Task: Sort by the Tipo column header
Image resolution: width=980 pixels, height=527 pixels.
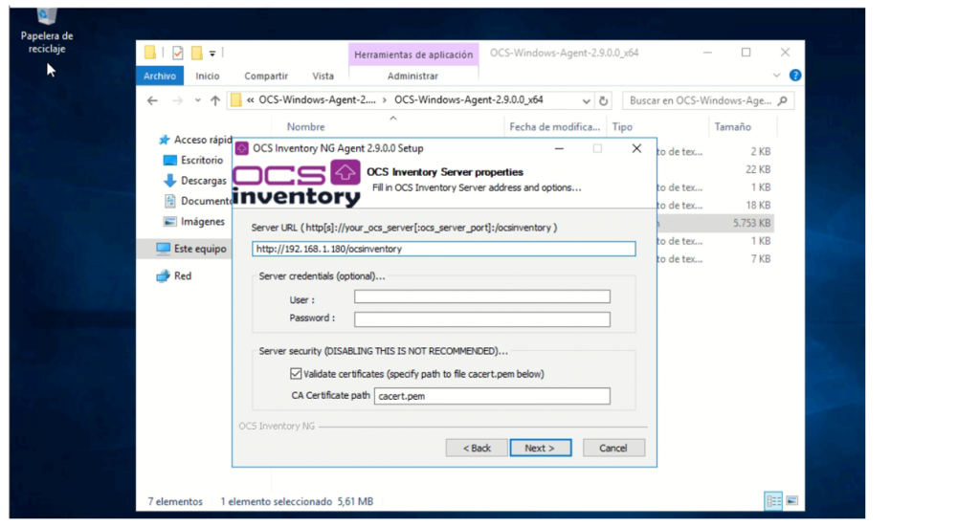Action: point(622,127)
